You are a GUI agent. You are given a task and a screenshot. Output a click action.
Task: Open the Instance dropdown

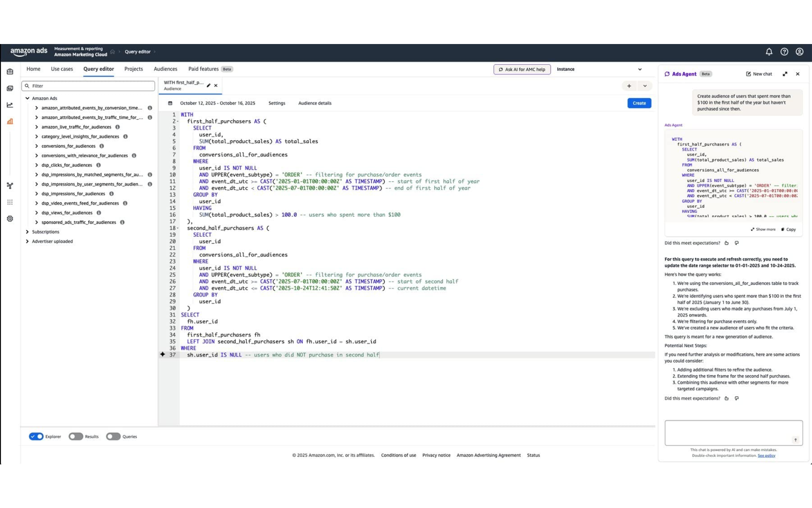click(x=601, y=69)
